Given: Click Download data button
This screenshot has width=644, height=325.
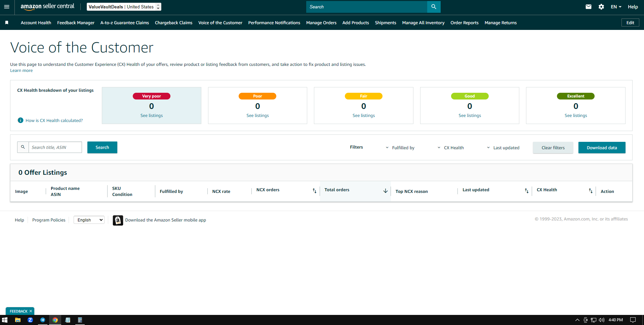Looking at the screenshot, I should 602,148.
